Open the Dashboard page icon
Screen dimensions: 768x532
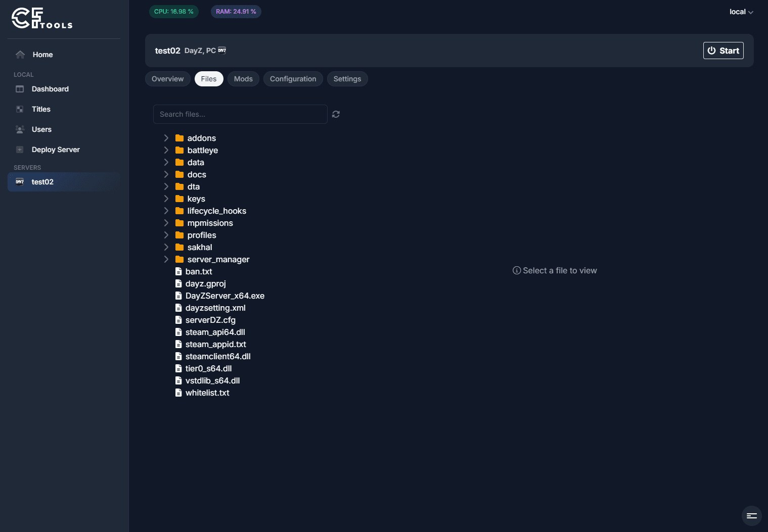click(20, 89)
